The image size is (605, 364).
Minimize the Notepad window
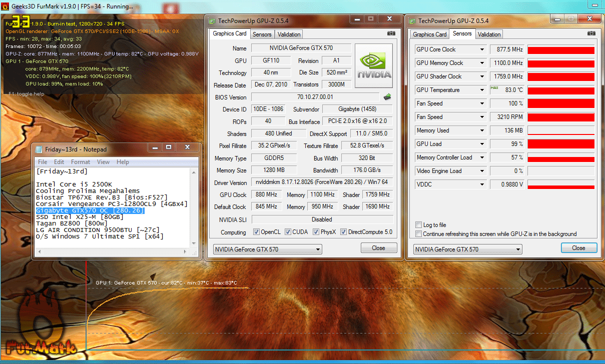click(155, 147)
